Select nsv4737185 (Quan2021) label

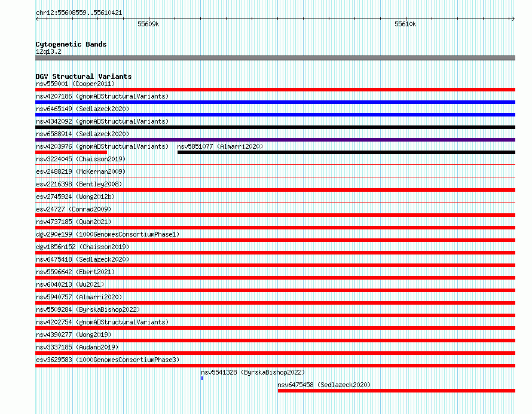tap(74, 222)
